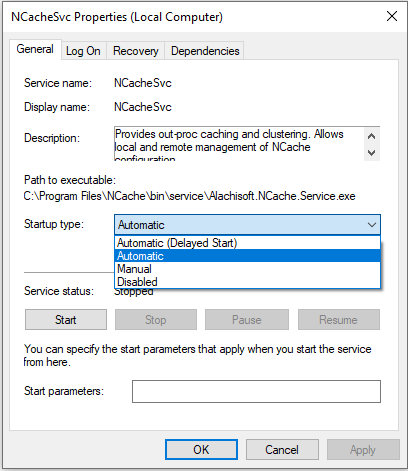Close the NCacheSvc Properties dialog

point(392,16)
